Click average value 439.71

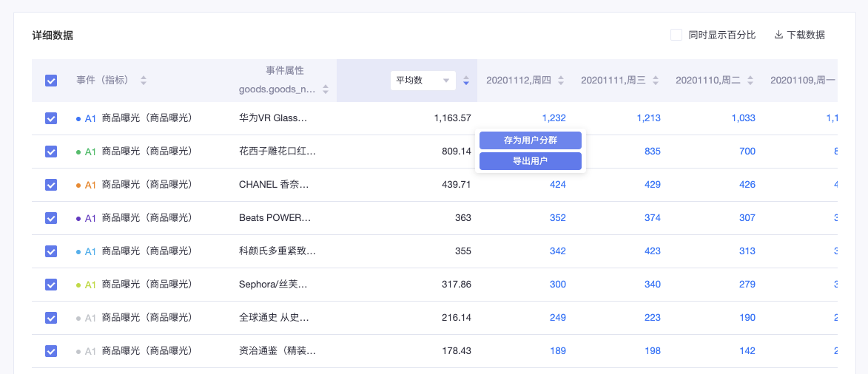tap(457, 184)
